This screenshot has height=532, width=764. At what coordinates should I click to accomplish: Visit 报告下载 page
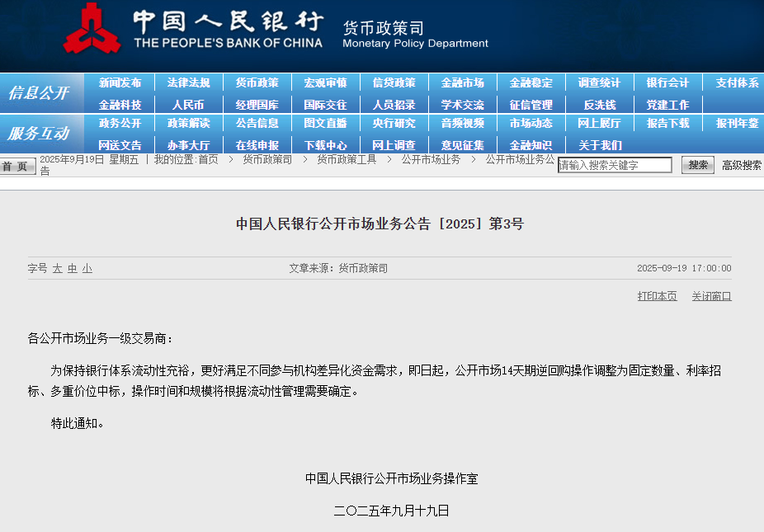[x=668, y=123]
